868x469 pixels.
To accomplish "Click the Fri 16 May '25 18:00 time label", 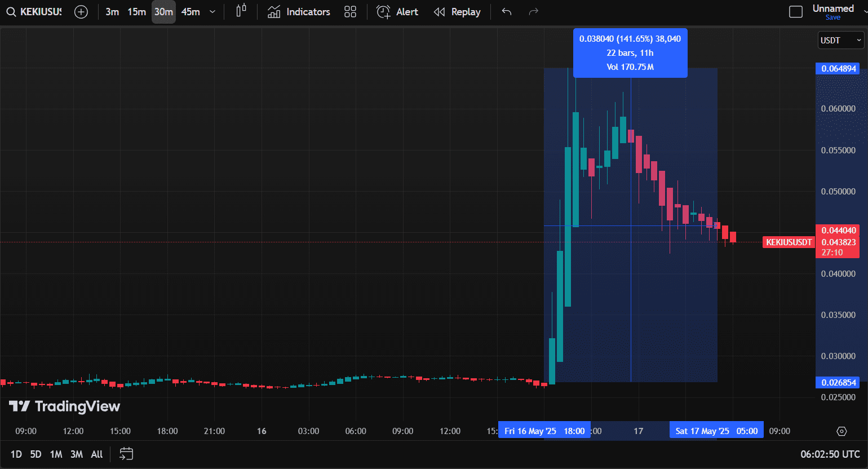I will (x=544, y=431).
